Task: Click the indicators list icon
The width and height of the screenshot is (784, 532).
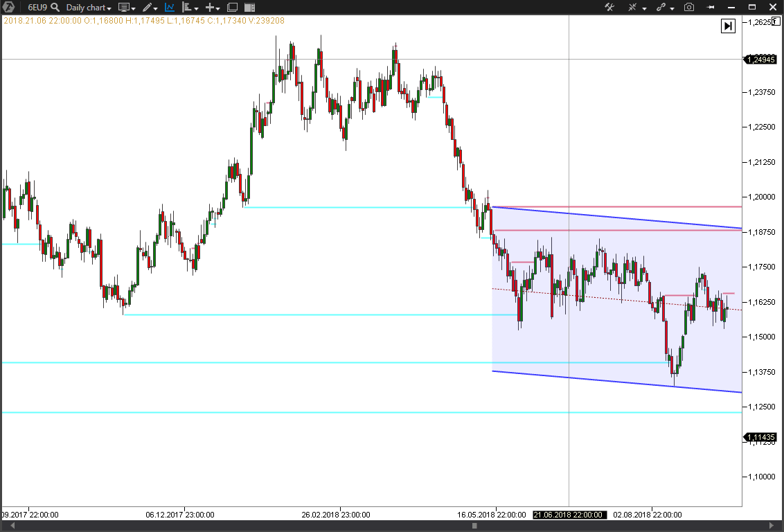Action: [x=187, y=8]
